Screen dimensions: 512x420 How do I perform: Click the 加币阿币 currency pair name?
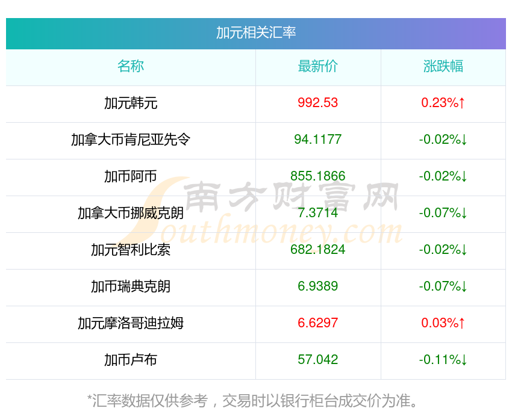pyautogui.click(x=131, y=176)
